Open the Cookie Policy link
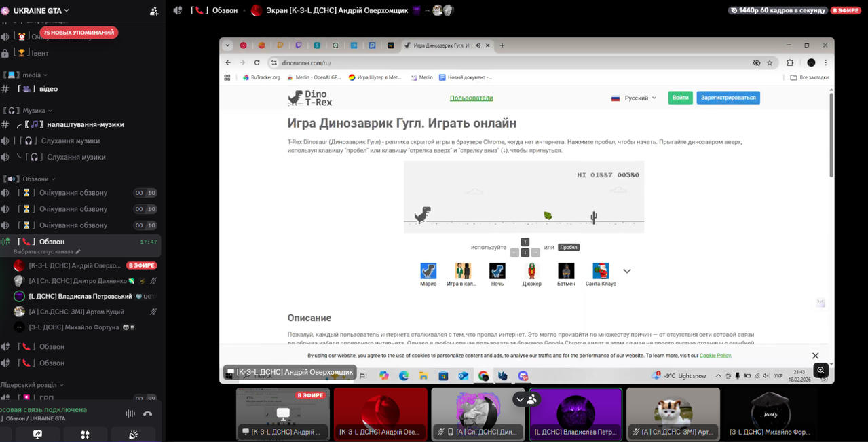This screenshot has height=442, width=868. click(715, 356)
